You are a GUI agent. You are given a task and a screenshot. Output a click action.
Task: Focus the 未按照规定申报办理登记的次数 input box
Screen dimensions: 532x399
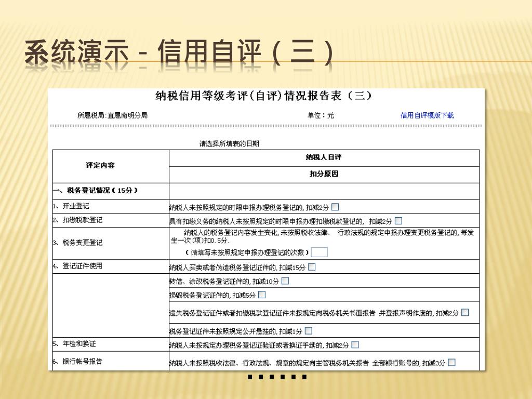(x=320, y=252)
